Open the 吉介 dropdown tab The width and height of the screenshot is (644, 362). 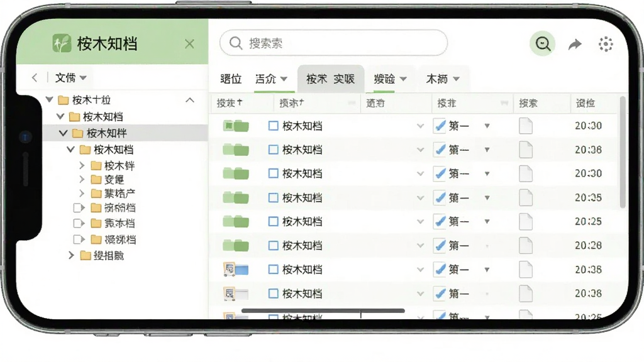tap(271, 79)
